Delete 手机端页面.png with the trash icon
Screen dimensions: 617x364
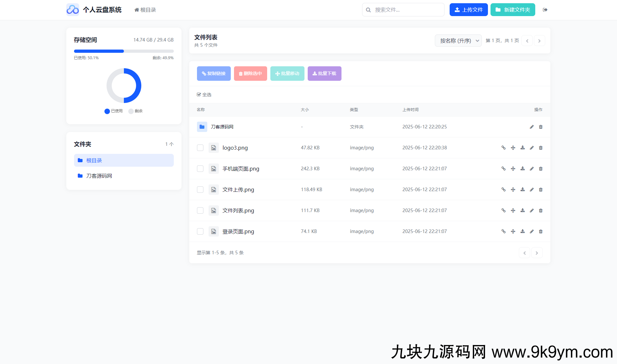pos(541,168)
